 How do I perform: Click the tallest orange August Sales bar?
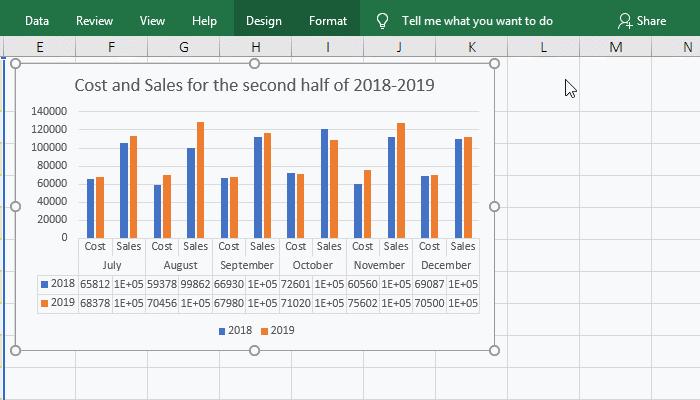click(x=200, y=180)
